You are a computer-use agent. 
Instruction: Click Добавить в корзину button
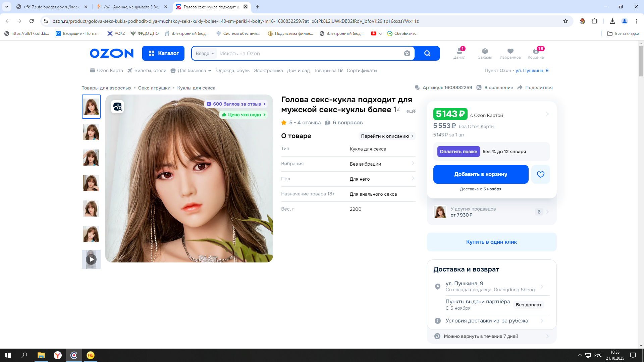(x=481, y=174)
